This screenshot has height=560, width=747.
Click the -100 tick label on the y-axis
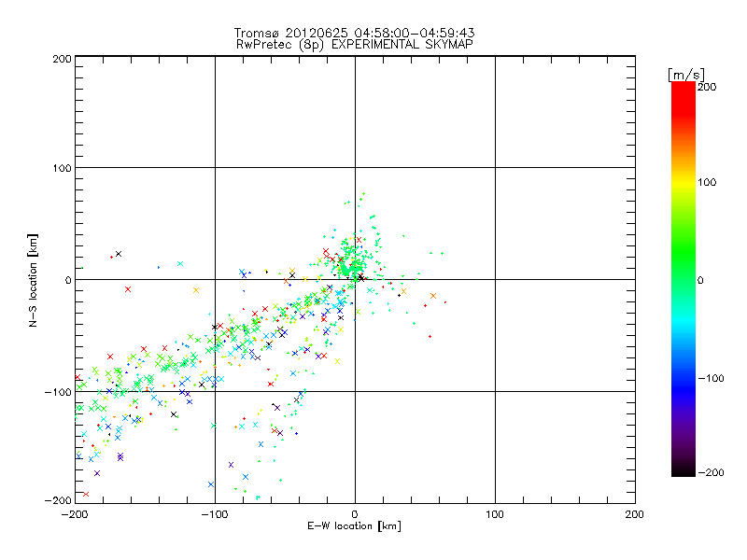pyautogui.click(x=58, y=392)
